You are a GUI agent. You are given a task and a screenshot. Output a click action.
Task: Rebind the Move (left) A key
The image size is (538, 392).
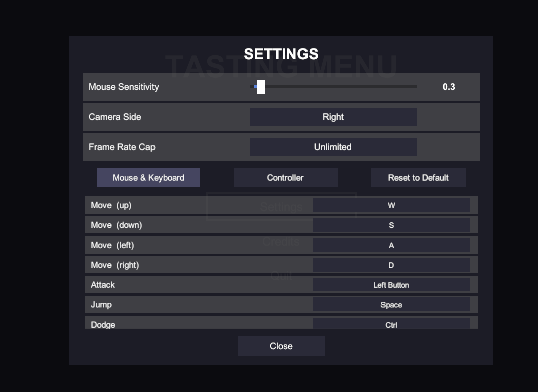391,245
